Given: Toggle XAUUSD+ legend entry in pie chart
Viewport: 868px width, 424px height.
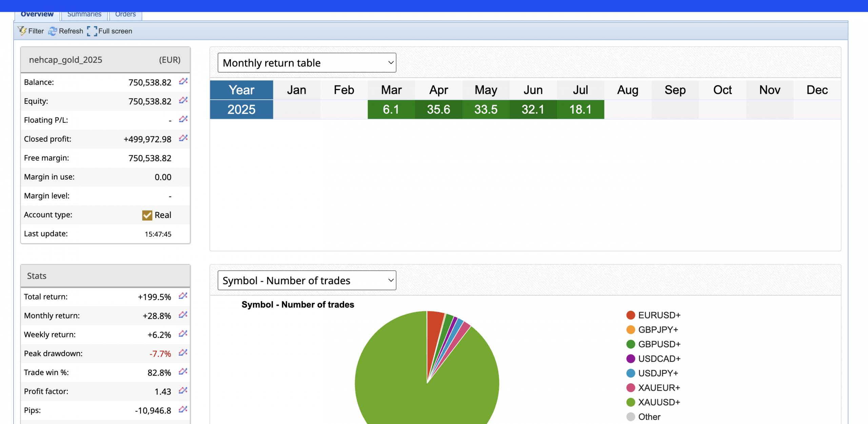Looking at the screenshot, I should (x=659, y=402).
